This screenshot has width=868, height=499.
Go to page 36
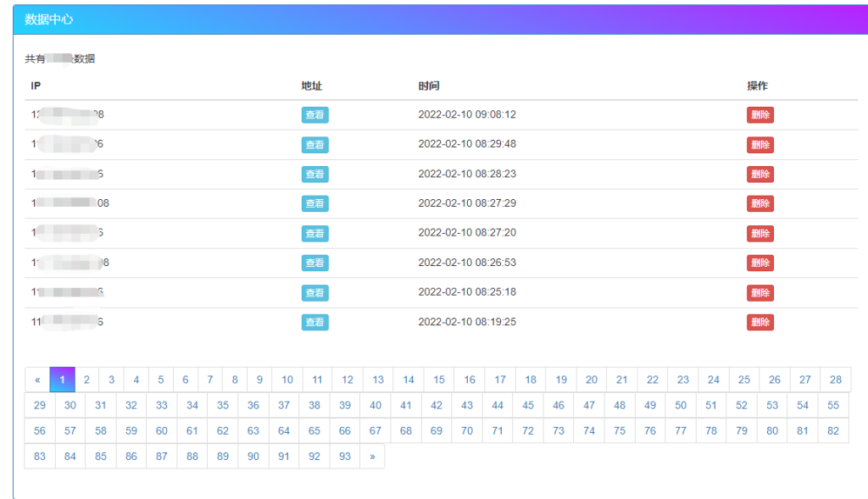(x=253, y=406)
